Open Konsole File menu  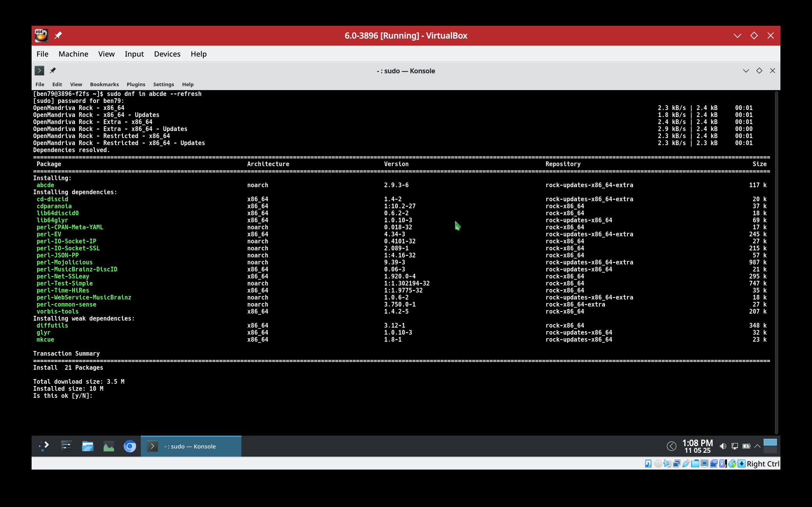click(x=40, y=84)
